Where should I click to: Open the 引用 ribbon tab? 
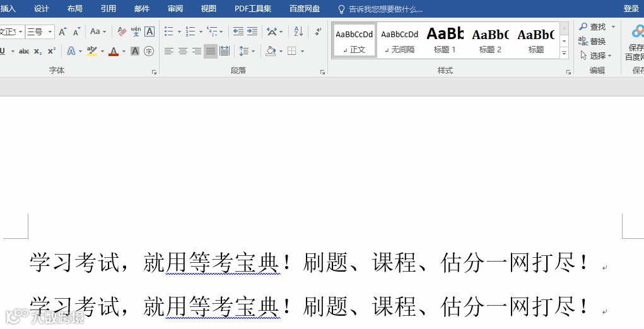tap(108, 9)
